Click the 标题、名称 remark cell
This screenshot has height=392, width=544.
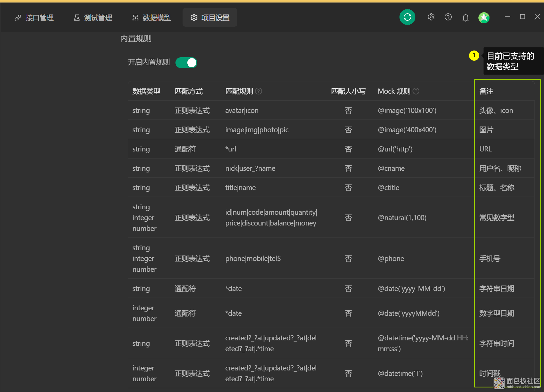coord(497,187)
